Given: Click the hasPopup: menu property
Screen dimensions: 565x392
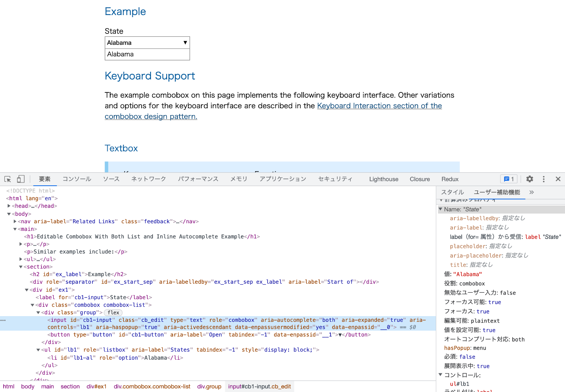Looking at the screenshot, I should [465, 348].
